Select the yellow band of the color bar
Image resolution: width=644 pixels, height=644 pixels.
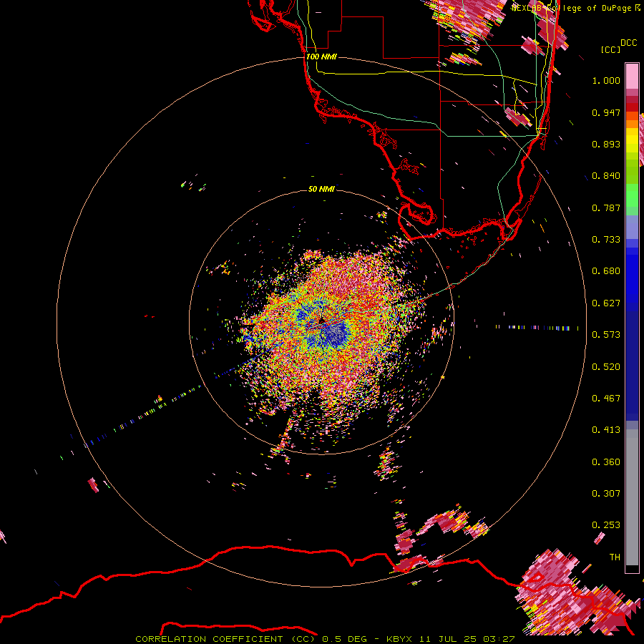[632, 140]
